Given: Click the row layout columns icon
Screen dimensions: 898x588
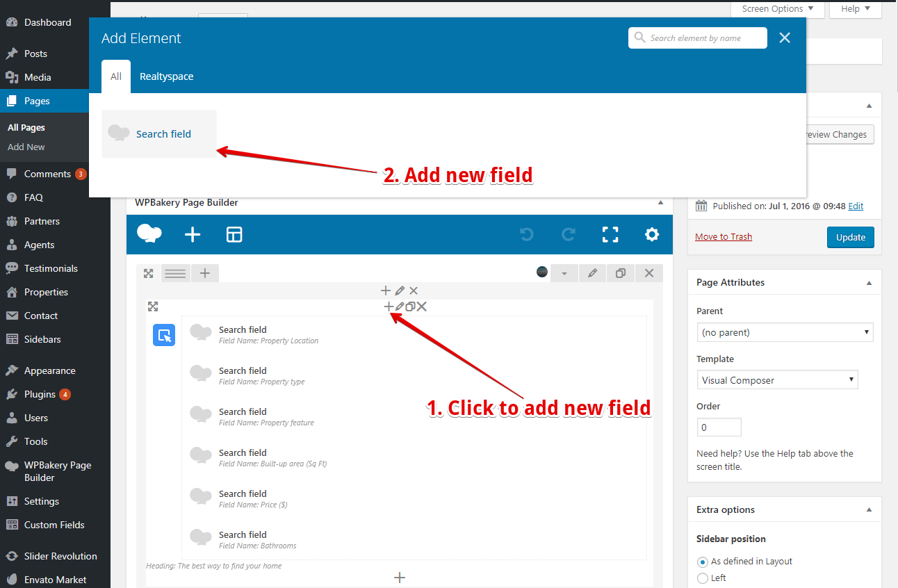Looking at the screenshot, I should click(176, 273).
